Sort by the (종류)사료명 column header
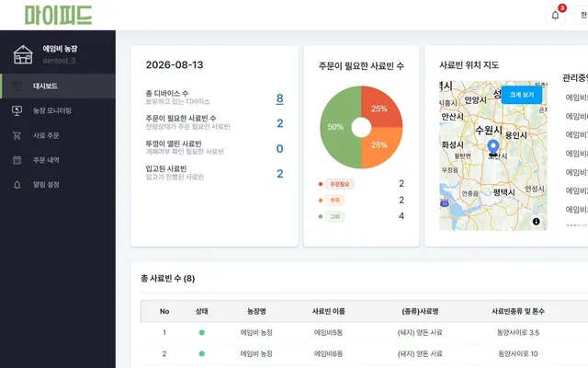The height and width of the screenshot is (368, 588). 420,311
